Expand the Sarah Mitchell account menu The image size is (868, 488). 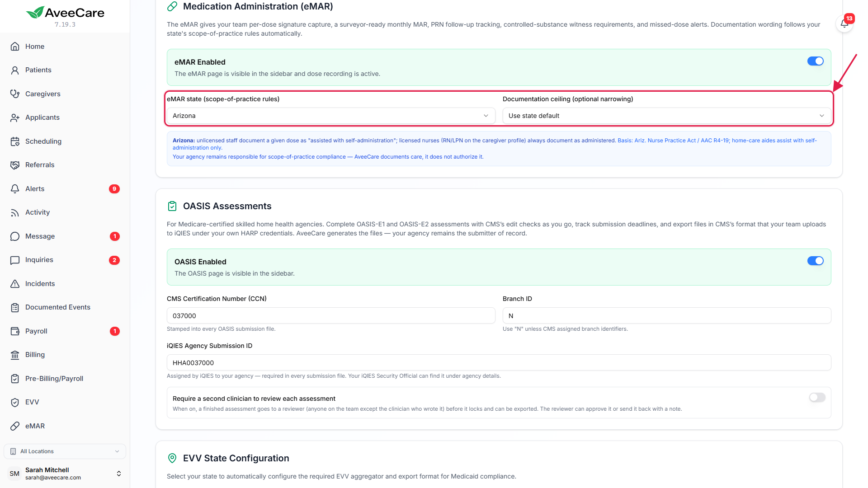point(65,474)
